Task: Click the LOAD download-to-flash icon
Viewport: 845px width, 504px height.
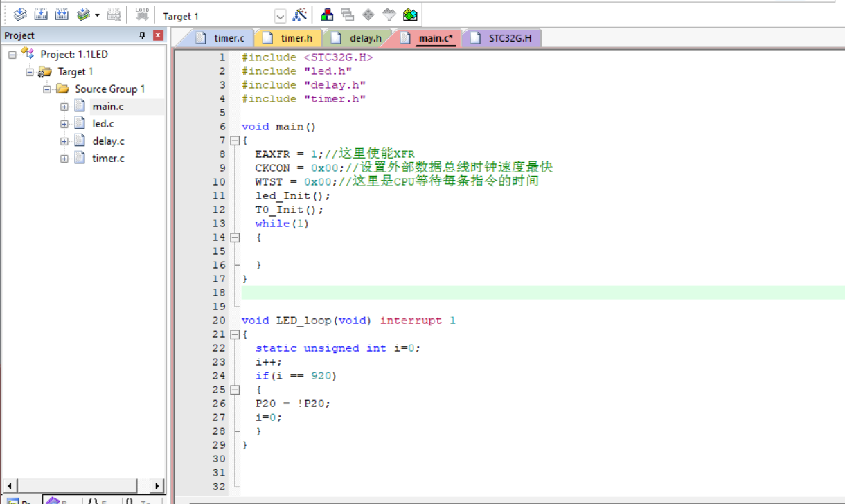Action: [x=142, y=15]
